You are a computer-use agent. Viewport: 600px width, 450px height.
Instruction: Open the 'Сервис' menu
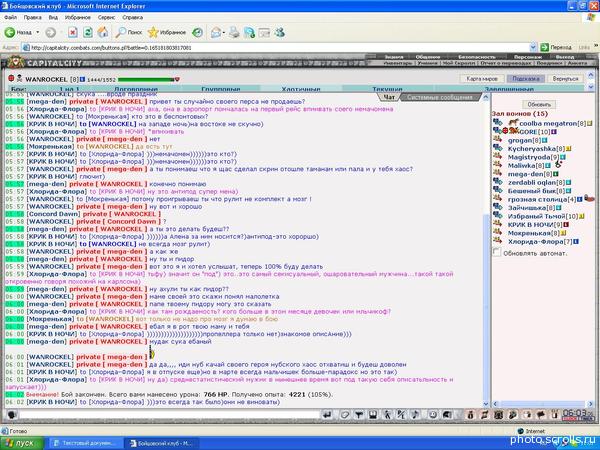tap(106, 17)
